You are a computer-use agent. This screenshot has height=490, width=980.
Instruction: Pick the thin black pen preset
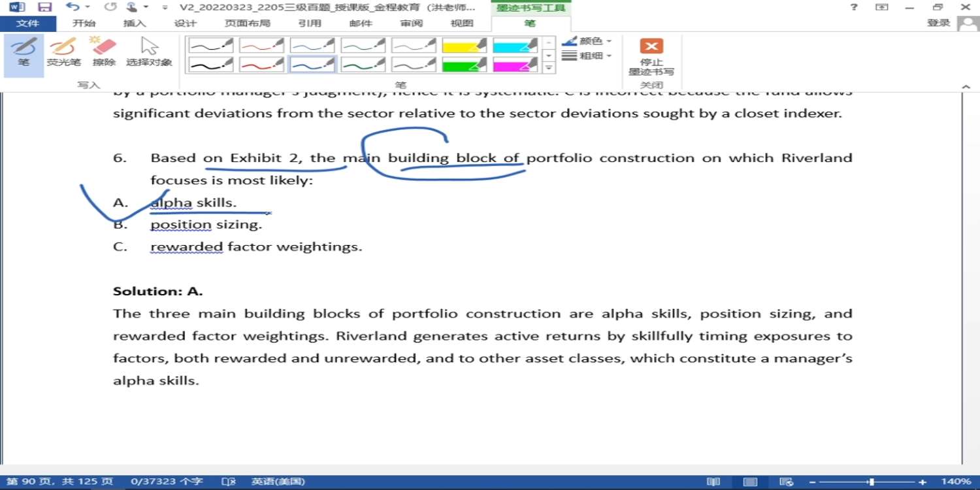(211, 45)
